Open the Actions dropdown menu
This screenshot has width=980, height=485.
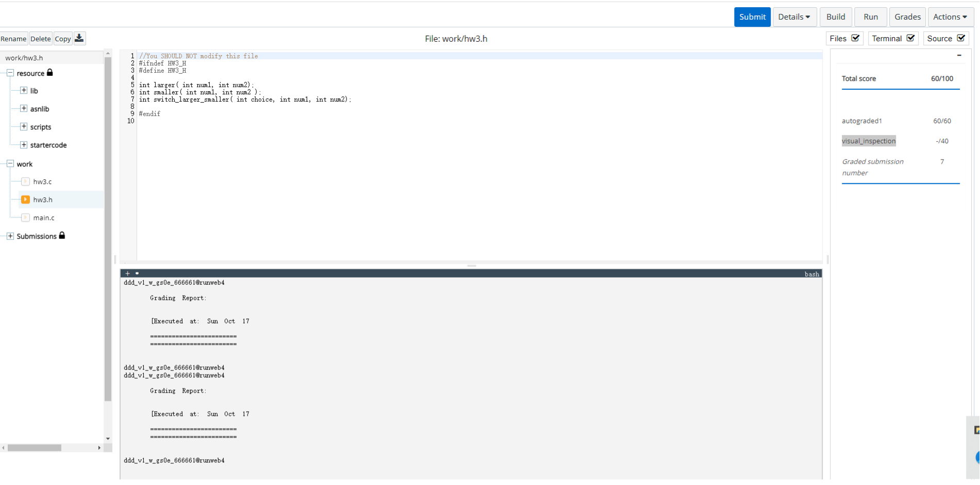950,17
